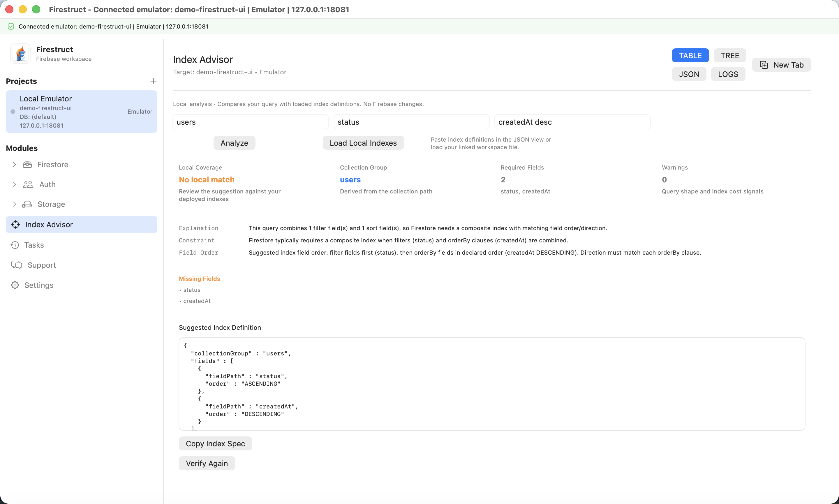Click '127.0.0.1:18081' in the project card
839x504 pixels.
click(x=41, y=126)
